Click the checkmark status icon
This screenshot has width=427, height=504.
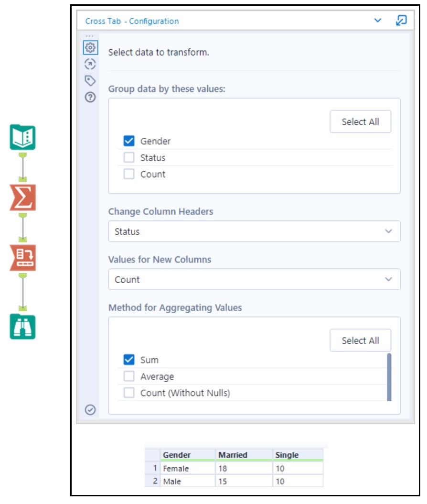90,410
